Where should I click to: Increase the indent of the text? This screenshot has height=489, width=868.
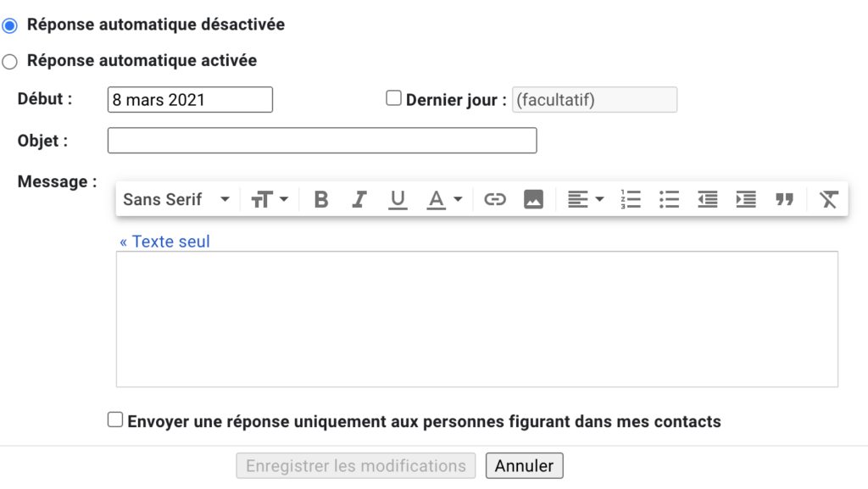point(746,200)
